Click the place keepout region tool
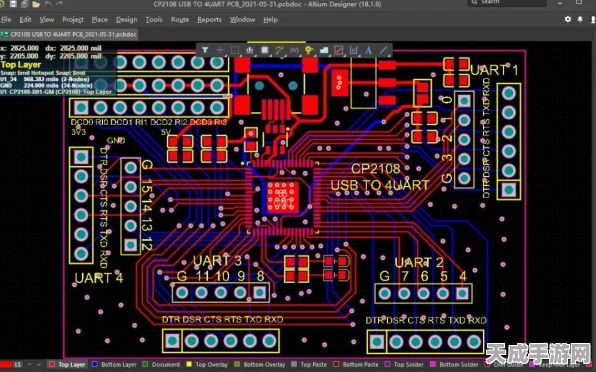The image size is (596, 372). (x=339, y=50)
